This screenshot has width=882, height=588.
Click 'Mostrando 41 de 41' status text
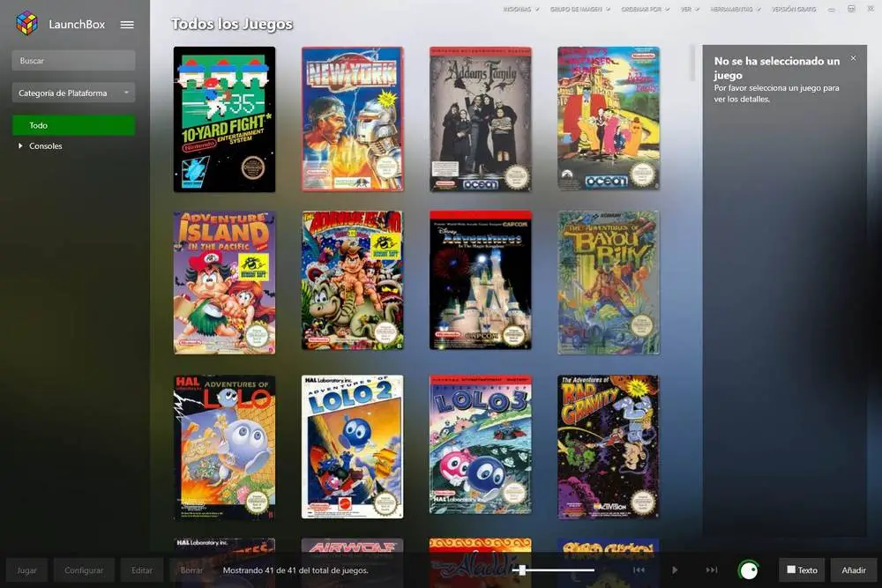295,570
